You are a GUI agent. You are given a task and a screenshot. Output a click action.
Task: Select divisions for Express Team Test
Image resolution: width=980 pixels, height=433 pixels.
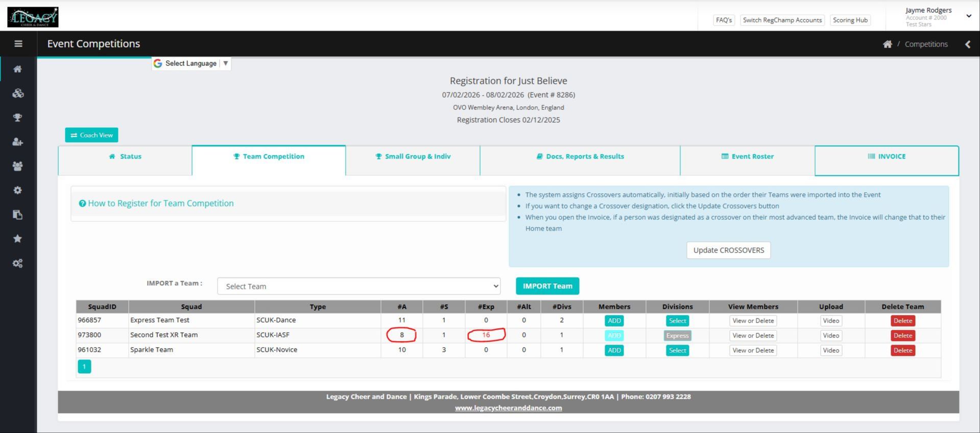tap(678, 321)
